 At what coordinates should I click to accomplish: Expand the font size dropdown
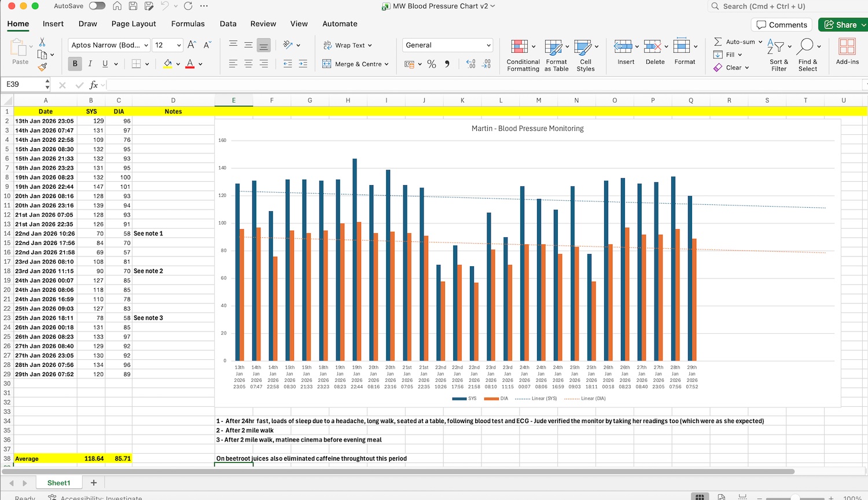point(179,45)
